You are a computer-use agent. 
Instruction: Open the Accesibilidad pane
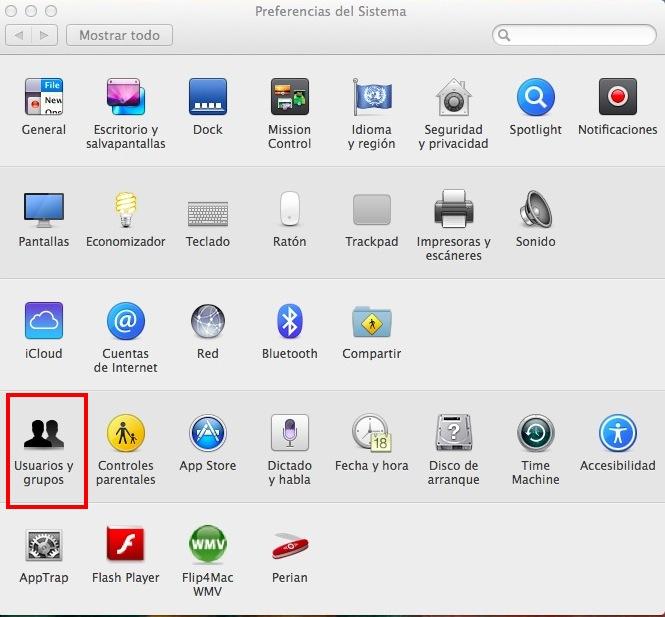(617, 433)
